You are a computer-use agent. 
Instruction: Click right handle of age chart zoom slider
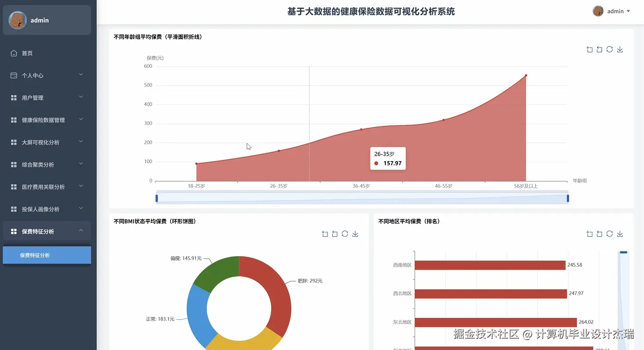click(568, 198)
